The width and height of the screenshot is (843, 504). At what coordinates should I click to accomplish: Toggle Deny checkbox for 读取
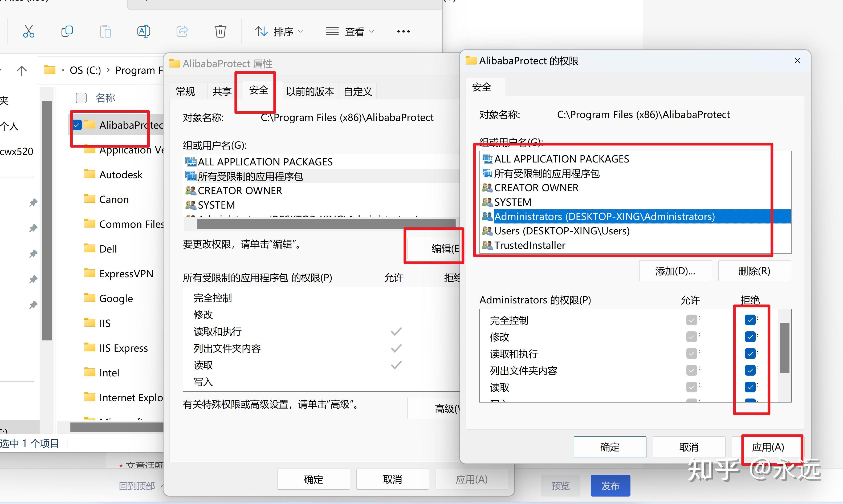750,387
